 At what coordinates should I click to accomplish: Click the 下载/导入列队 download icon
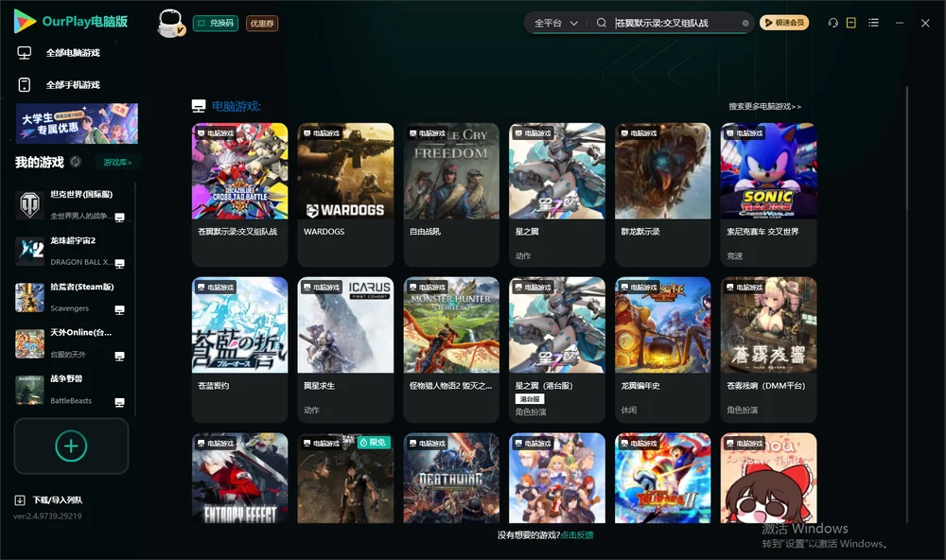[20, 499]
